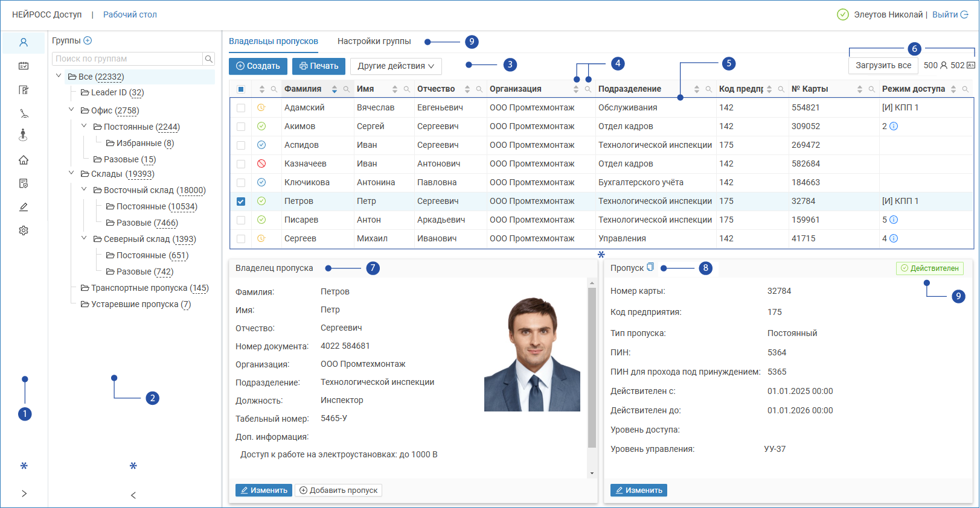
Task: Uncheck the checkbox for Петров row
Action: [241, 202]
